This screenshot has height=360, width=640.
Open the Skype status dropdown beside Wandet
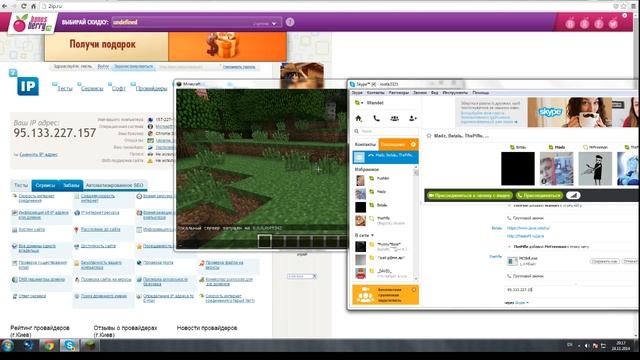coord(359,103)
